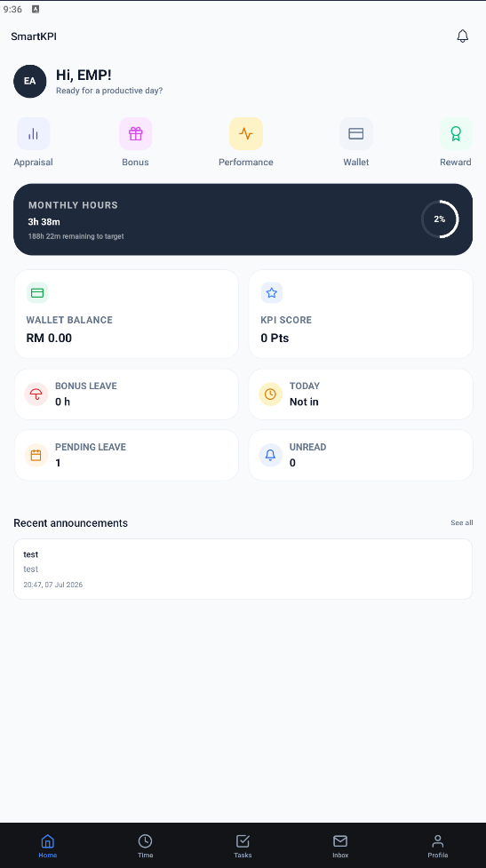Viewport: 486px width, 868px height.
Task: Open the Performance pulse icon
Action: tap(246, 133)
